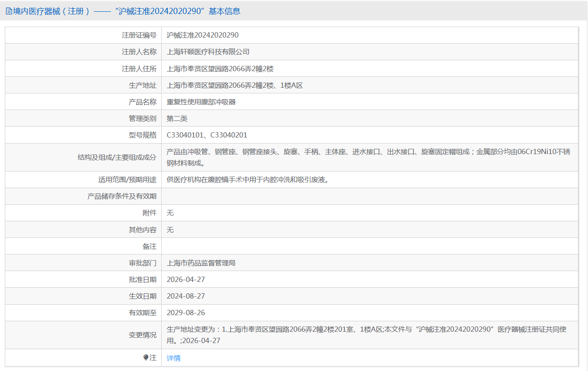588x371 pixels.
Task: Click the document icon beside the page title
Action: click(9, 11)
